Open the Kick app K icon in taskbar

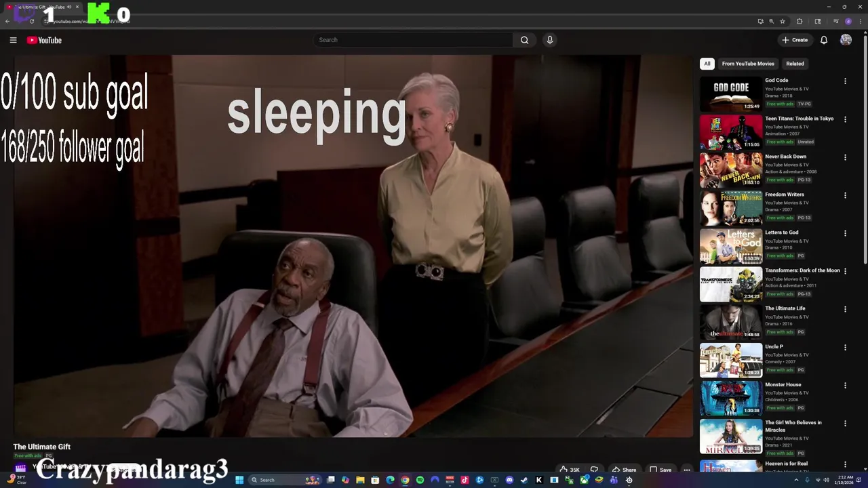(x=538, y=480)
